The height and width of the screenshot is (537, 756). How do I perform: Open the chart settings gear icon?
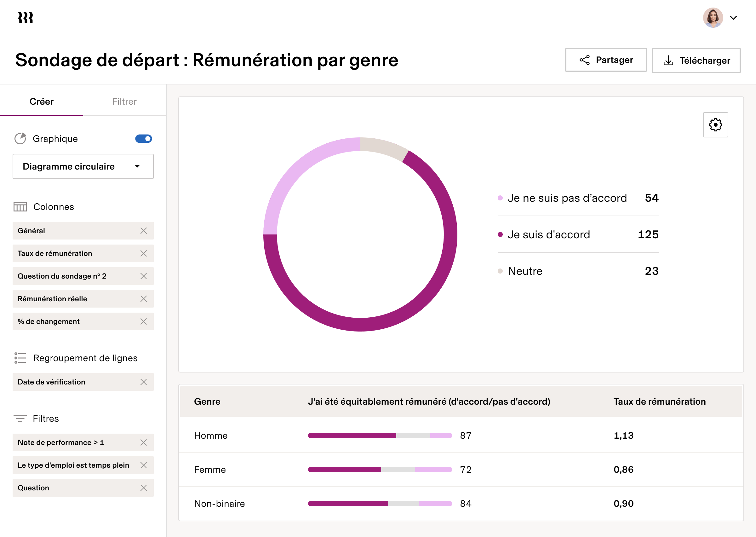pos(715,125)
